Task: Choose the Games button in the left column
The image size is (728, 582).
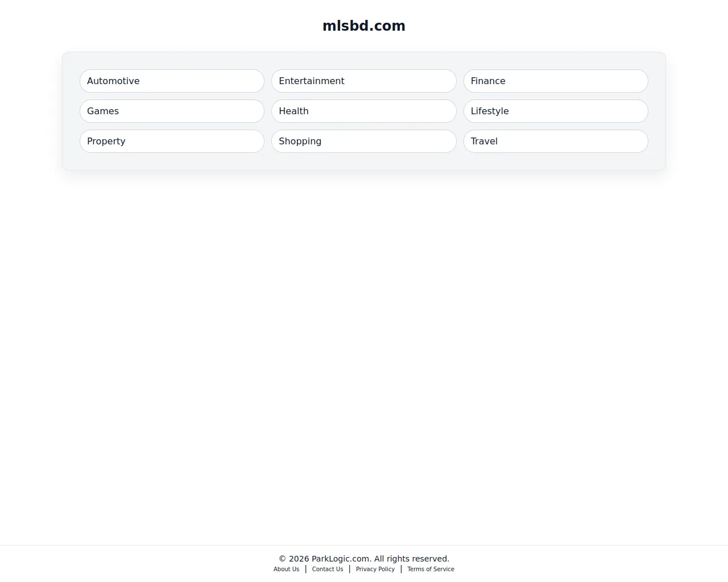Action: 171,111
